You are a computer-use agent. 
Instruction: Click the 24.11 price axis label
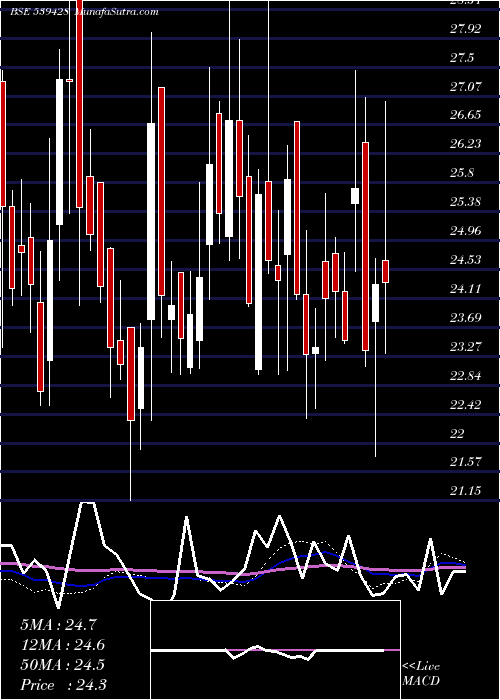click(466, 289)
